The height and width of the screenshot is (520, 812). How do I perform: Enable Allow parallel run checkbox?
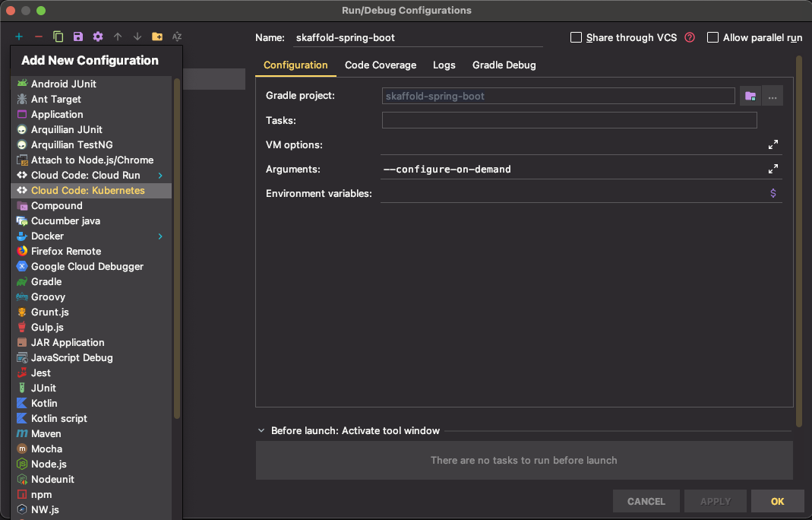[x=712, y=37]
